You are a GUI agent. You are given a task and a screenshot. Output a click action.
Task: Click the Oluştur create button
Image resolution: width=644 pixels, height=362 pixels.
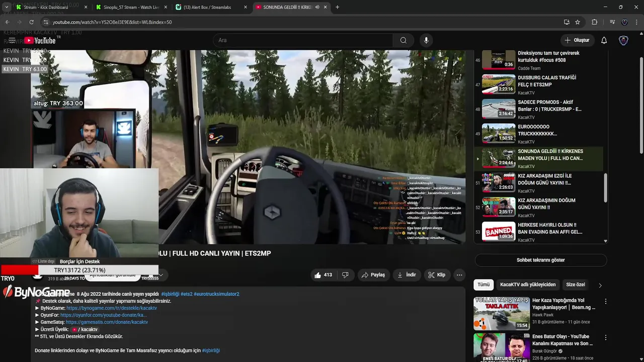[x=577, y=40]
